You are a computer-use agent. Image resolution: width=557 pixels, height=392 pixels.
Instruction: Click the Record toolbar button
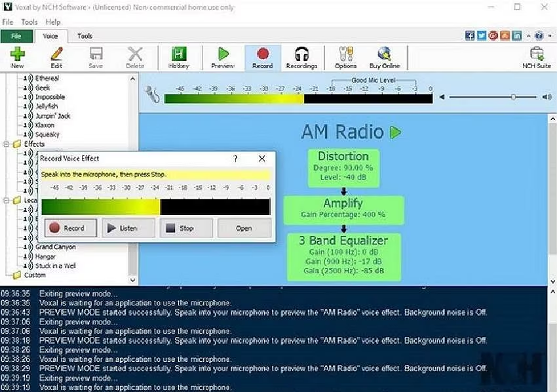pyautogui.click(x=263, y=58)
